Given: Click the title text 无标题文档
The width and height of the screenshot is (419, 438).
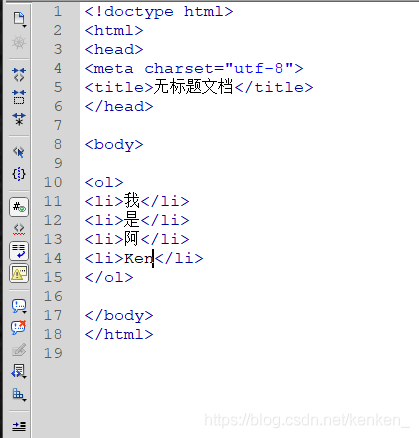Looking at the screenshot, I should pos(193,87).
